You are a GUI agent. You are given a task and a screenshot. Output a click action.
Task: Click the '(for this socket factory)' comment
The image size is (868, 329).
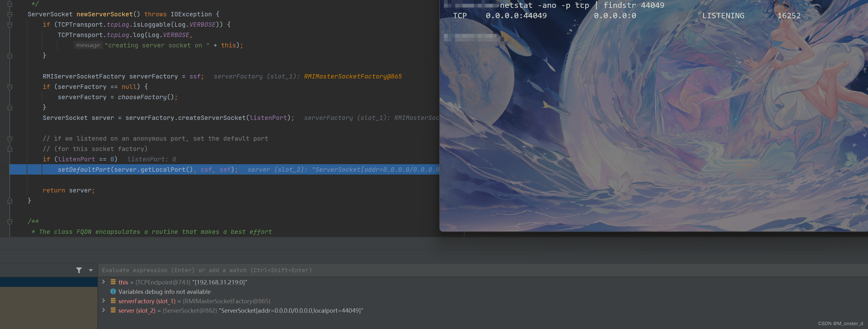click(x=95, y=149)
